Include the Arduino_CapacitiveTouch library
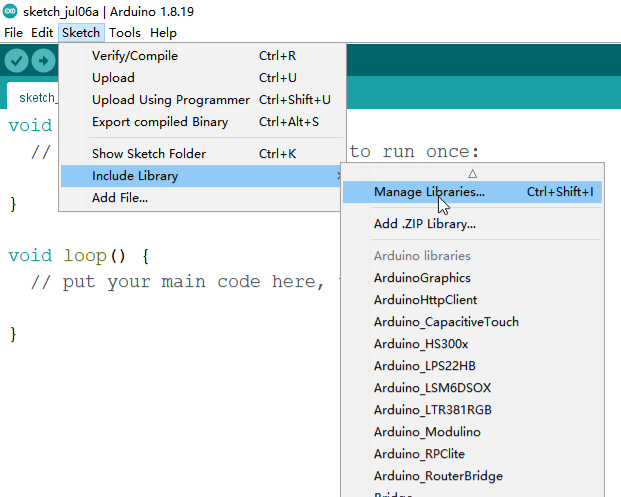The image size is (621, 497). pyautogui.click(x=472, y=322)
